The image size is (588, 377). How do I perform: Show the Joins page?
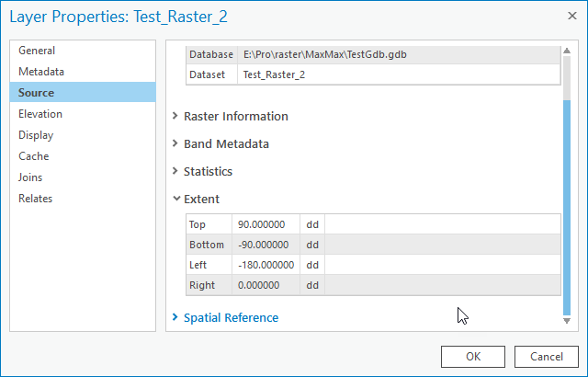pyautogui.click(x=30, y=177)
